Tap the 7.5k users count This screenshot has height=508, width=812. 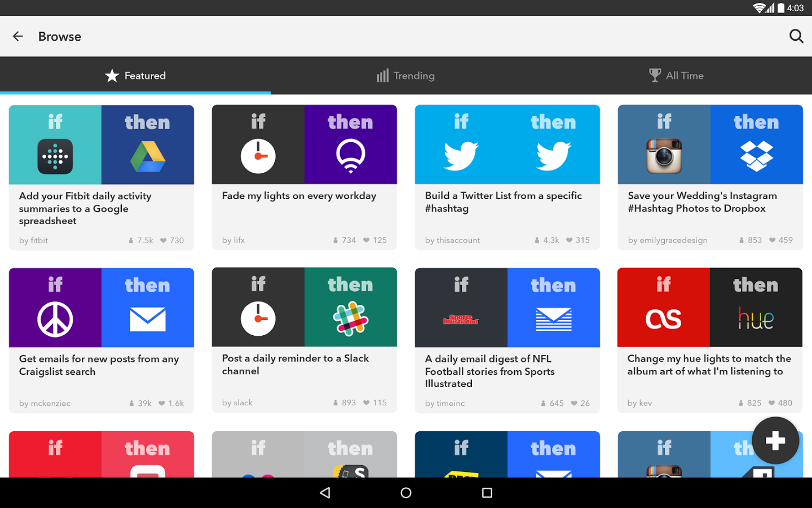tap(141, 240)
